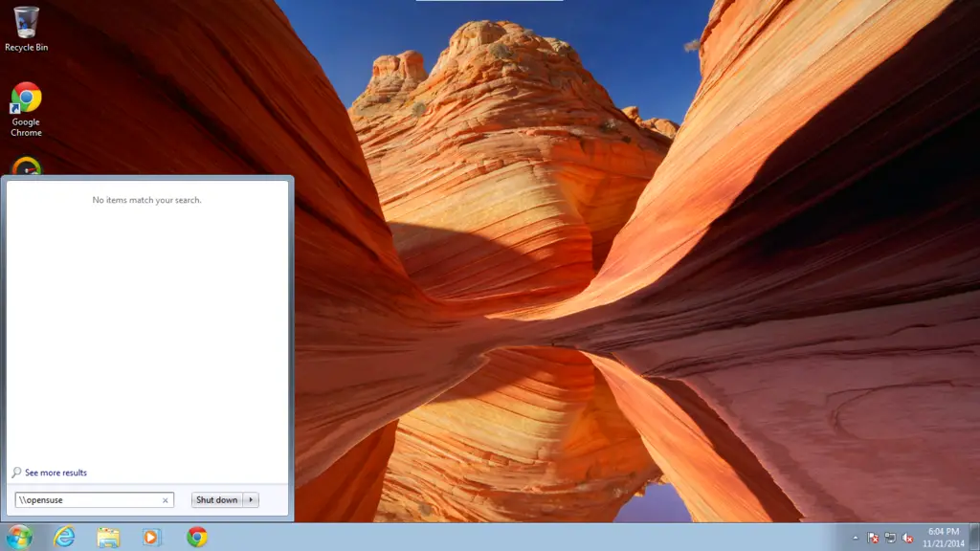
Task: Select the partially hidden gauge desktop icon
Action: (26, 166)
